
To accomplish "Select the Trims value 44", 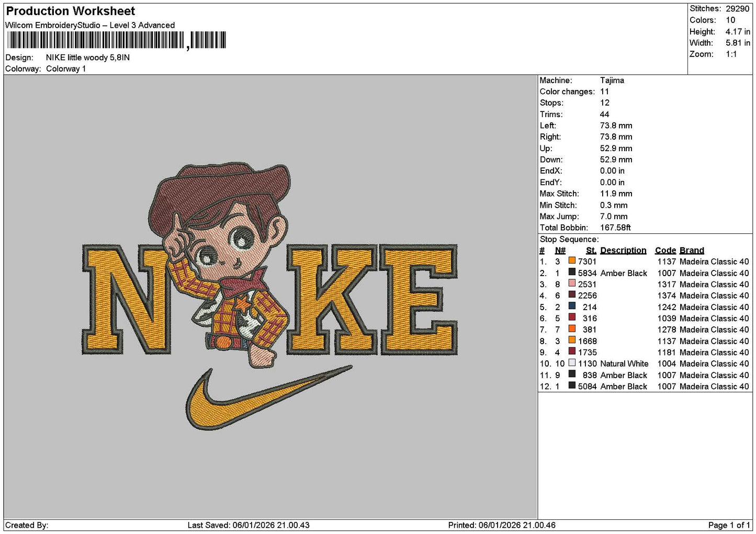I will 604,114.
